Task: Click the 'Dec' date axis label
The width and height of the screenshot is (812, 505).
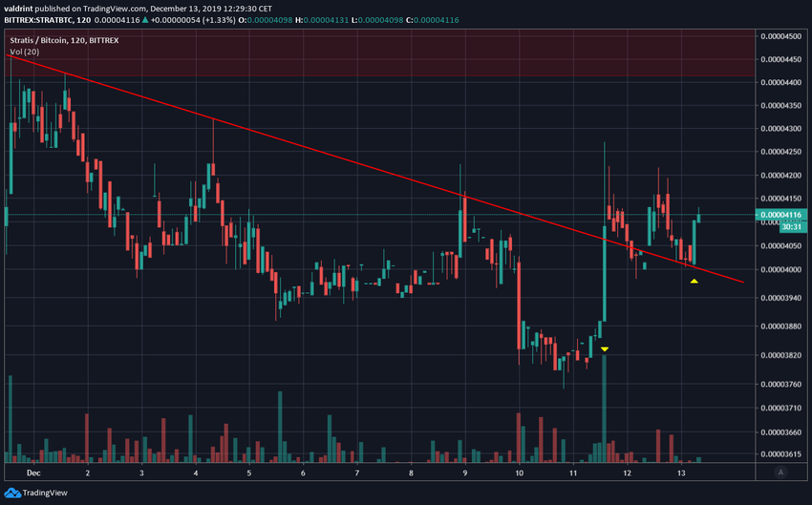Action: [33, 473]
